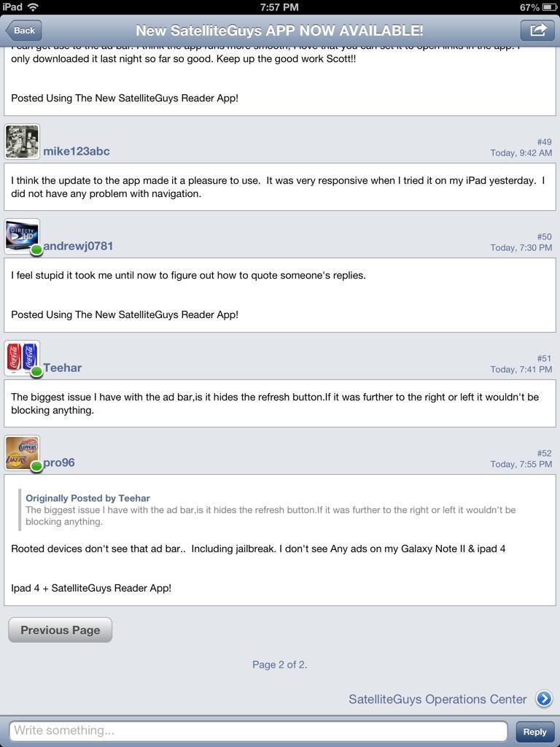560x747 pixels.
Task: Tap the Wi-Fi icon in status bar
Action: click(x=33, y=7)
